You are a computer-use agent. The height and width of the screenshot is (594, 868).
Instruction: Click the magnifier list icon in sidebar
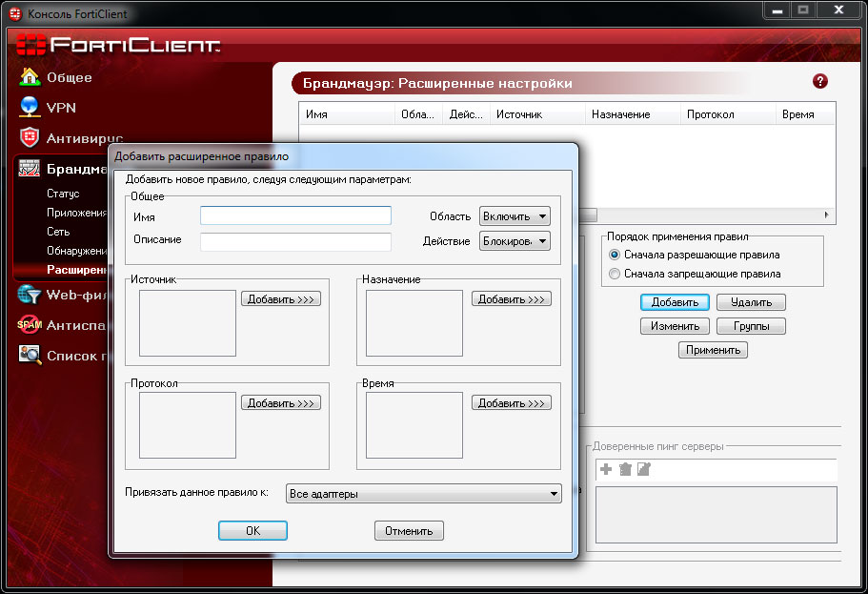click(x=30, y=355)
